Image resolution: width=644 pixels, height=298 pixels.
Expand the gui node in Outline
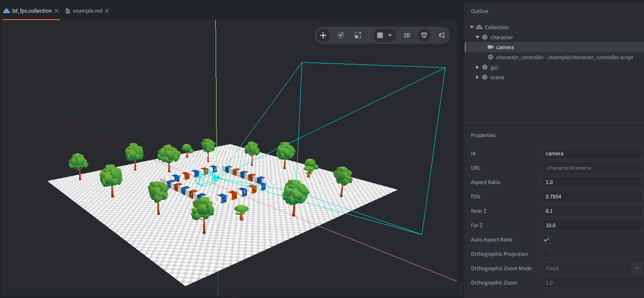click(477, 67)
